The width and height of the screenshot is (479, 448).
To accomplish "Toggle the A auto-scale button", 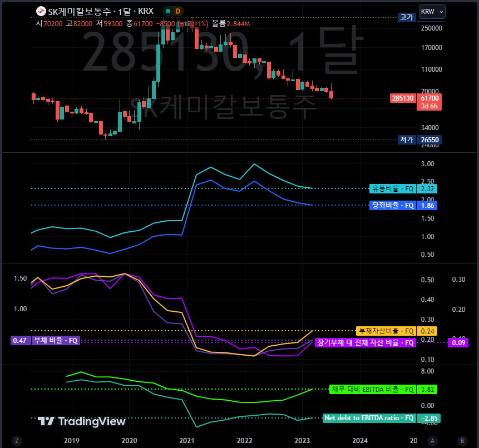I will click(x=432, y=441).
